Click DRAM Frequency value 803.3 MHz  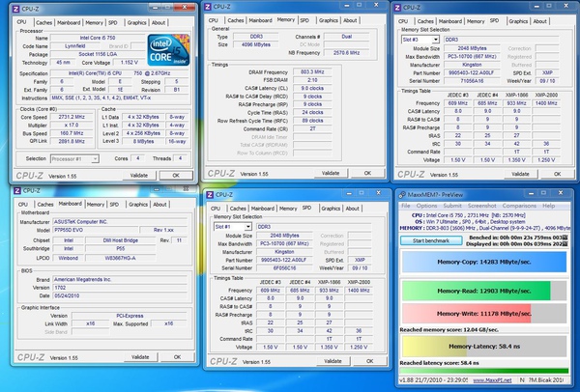tap(312, 72)
